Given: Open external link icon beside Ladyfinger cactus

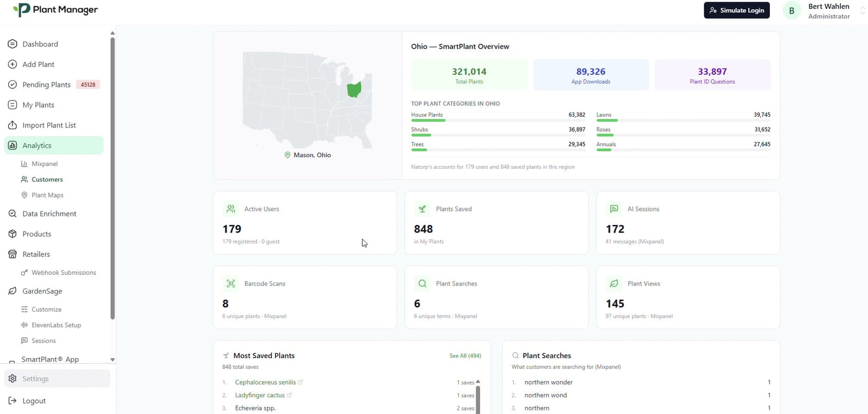Looking at the screenshot, I should [x=289, y=395].
